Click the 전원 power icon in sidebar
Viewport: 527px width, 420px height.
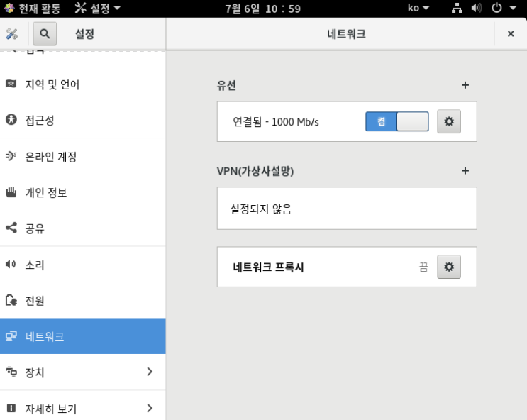(11, 300)
